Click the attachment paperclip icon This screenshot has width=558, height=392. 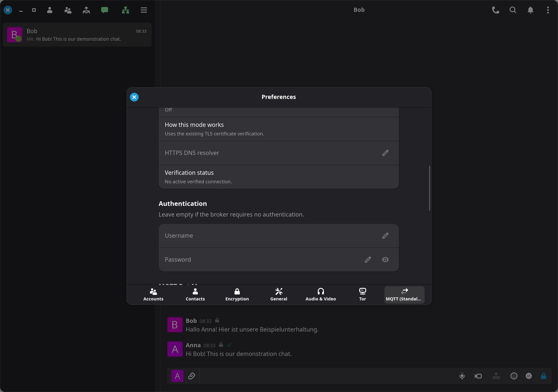point(192,376)
